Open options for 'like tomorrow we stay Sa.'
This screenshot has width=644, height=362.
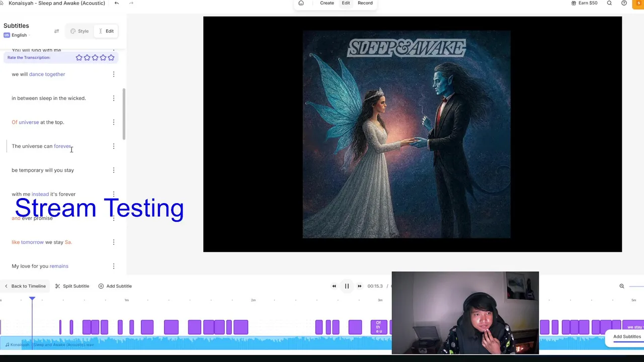pos(113,242)
